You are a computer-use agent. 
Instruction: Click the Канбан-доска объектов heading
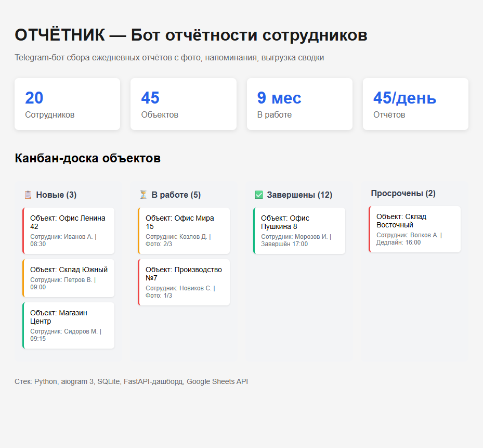(88, 158)
